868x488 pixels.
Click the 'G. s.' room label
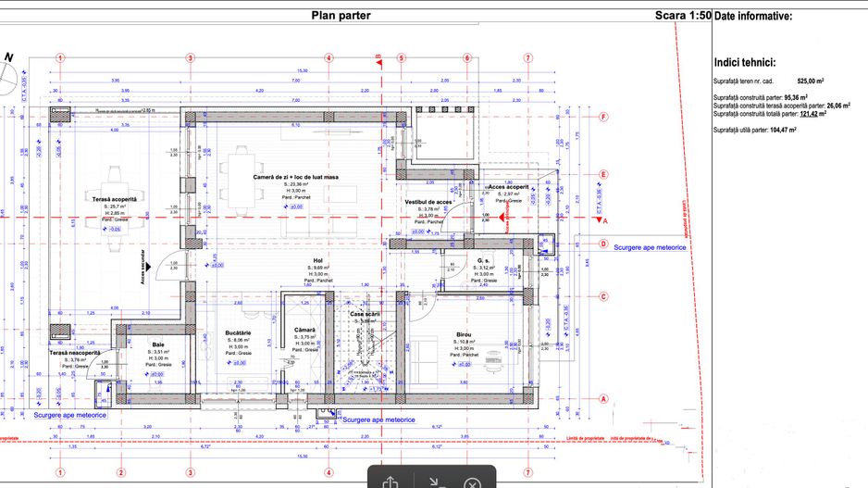[483, 260]
